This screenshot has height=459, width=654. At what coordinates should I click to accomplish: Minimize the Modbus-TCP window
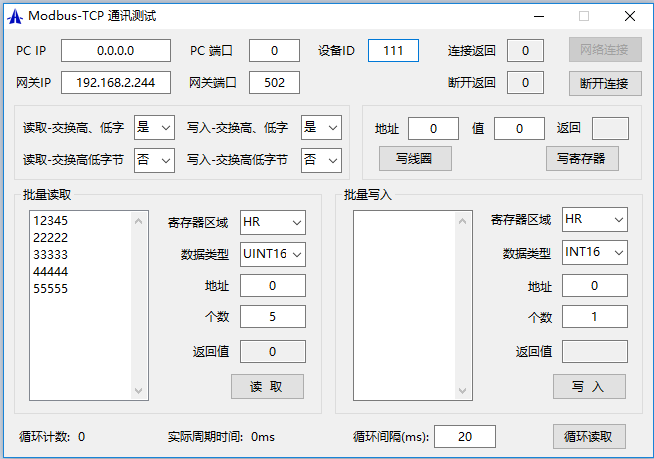click(x=539, y=16)
